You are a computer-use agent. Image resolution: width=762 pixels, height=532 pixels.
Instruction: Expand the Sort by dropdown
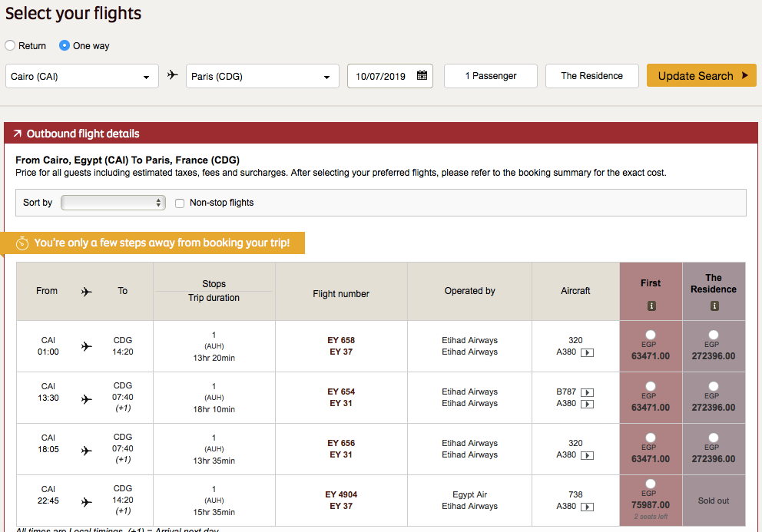pyautogui.click(x=113, y=203)
